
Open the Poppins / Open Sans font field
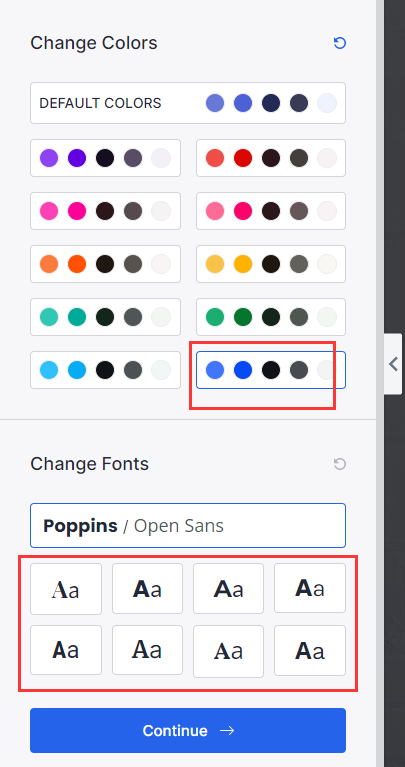click(188, 525)
